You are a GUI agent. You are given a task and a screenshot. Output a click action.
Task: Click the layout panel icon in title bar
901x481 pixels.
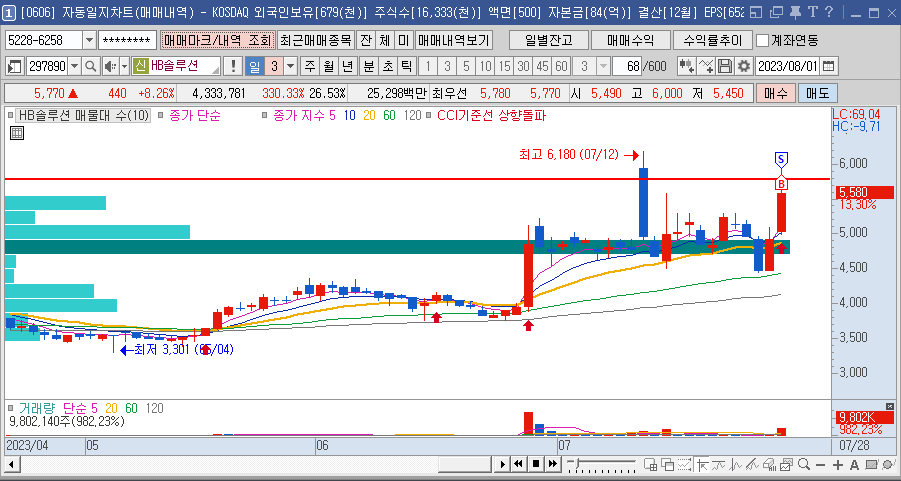757,12
